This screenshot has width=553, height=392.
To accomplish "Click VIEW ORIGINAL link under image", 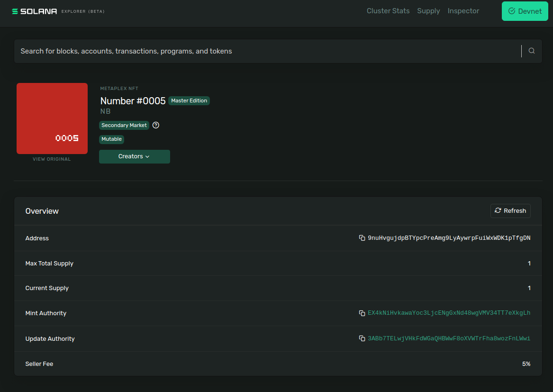I will [x=52, y=159].
